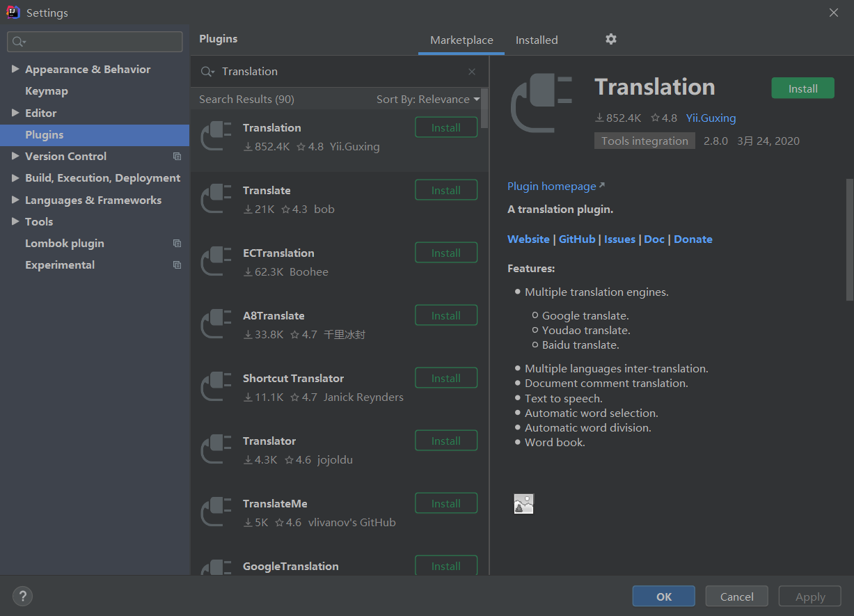
Task: Open the Sort By: Relevance dropdown
Action: (x=428, y=100)
